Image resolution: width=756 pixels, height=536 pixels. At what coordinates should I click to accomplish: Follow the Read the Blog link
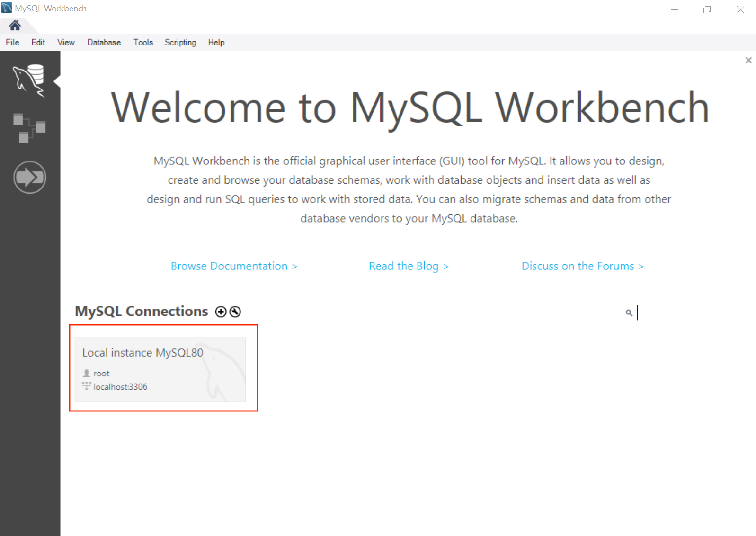coord(409,266)
